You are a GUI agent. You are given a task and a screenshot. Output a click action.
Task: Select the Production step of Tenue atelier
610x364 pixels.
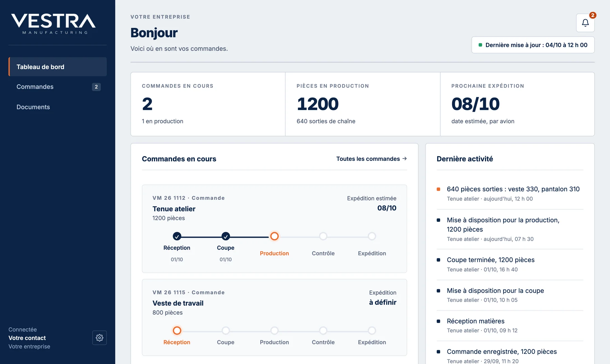tap(274, 236)
